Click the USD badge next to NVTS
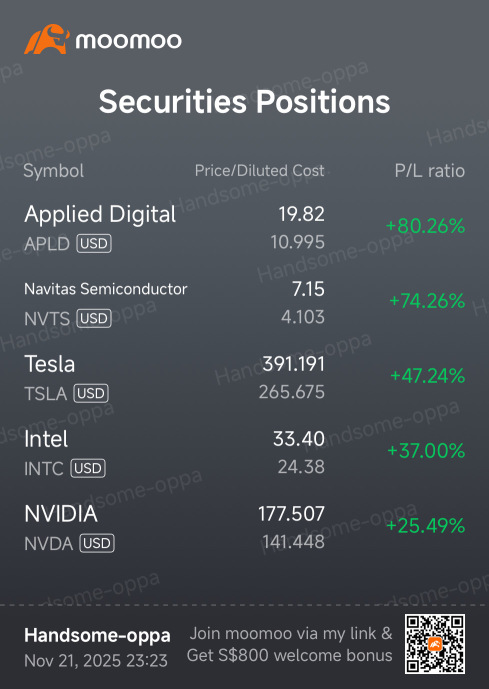Image resolution: width=489 pixels, height=689 pixels. coord(94,319)
